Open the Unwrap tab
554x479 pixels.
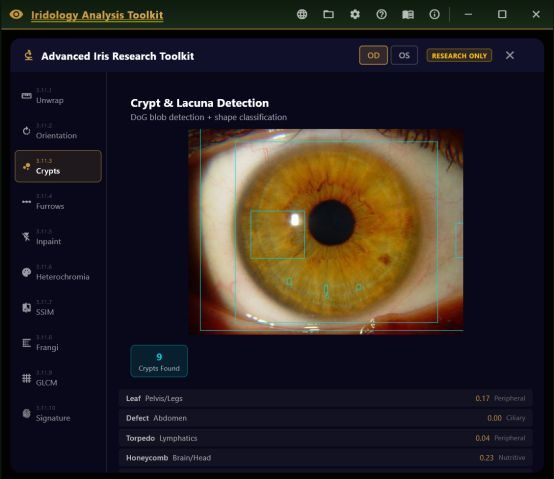[x=58, y=96]
